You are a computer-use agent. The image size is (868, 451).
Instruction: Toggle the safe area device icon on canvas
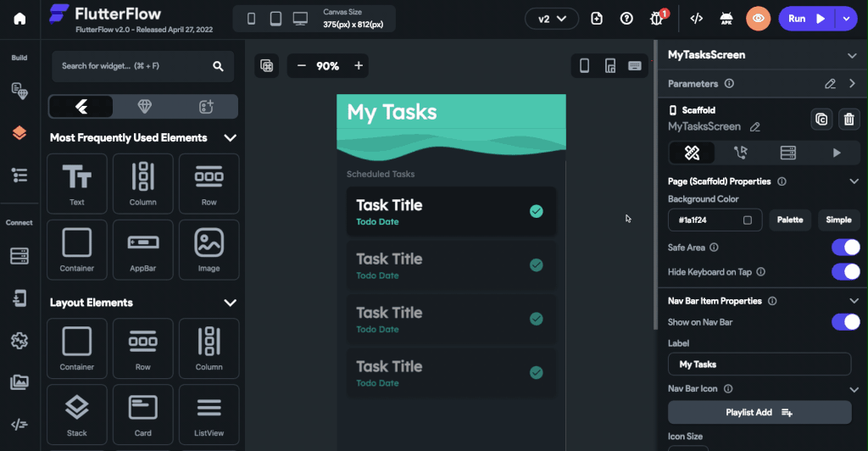[x=610, y=66]
